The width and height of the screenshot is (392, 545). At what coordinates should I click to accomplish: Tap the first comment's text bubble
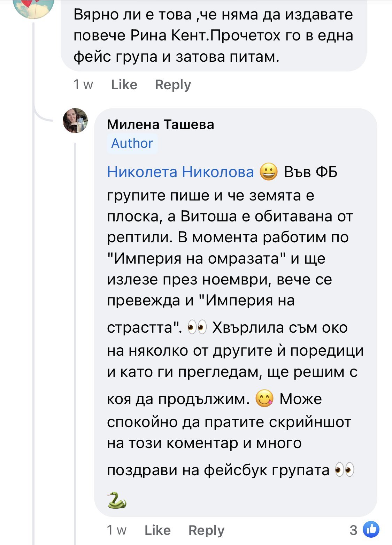213,35
